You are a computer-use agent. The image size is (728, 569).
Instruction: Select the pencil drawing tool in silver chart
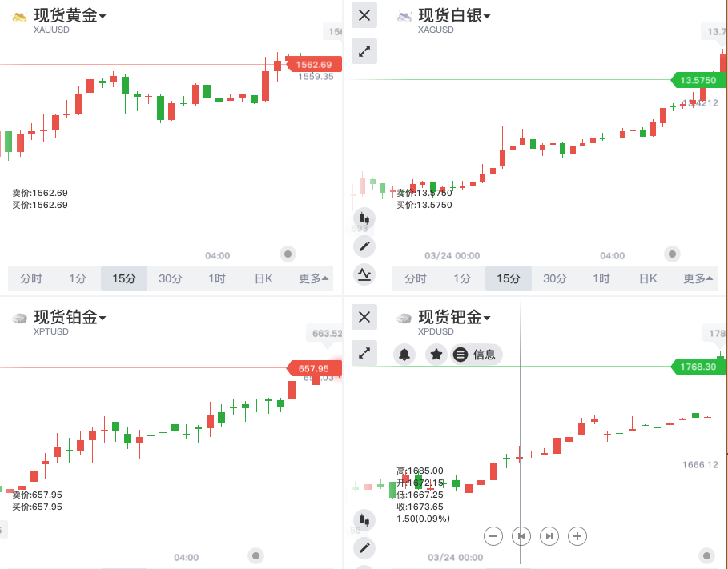click(364, 246)
